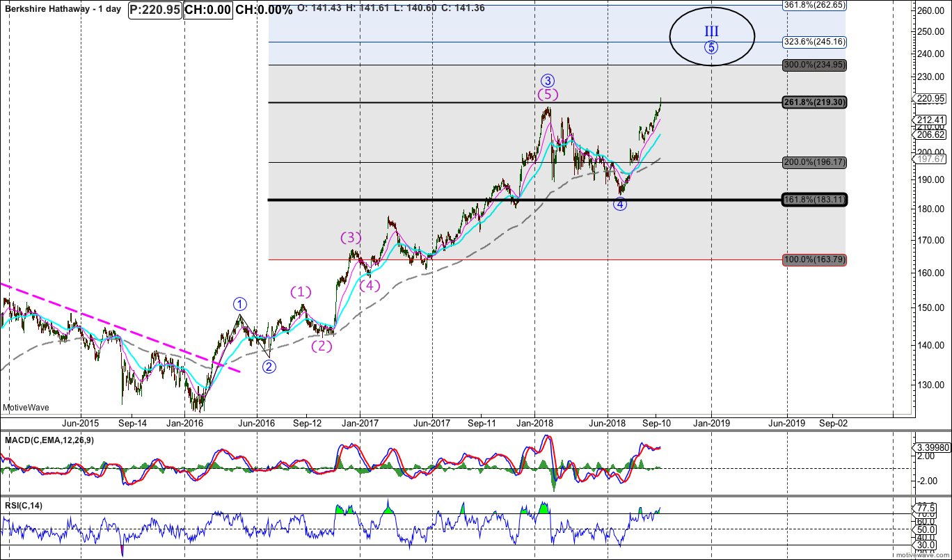Select the 161.8%(183.11) Fibonacci label
Image resolution: width=952 pixels, height=560 pixels.
tap(814, 200)
